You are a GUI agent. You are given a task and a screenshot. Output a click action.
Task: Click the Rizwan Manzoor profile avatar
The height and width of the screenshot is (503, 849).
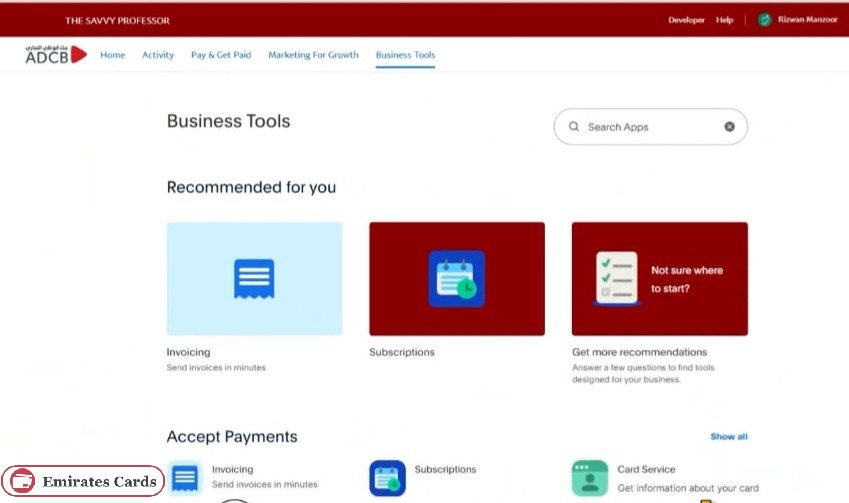(765, 20)
